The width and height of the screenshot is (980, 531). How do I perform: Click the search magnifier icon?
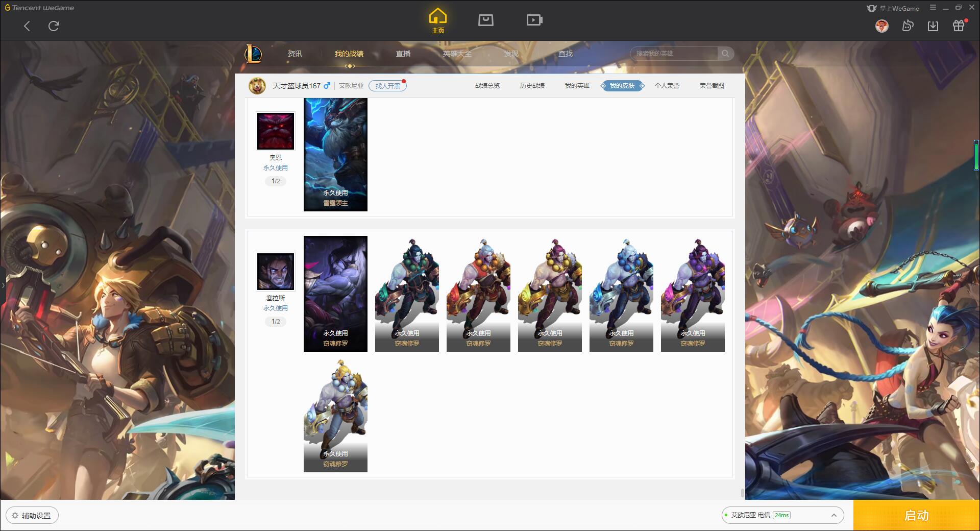725,54
